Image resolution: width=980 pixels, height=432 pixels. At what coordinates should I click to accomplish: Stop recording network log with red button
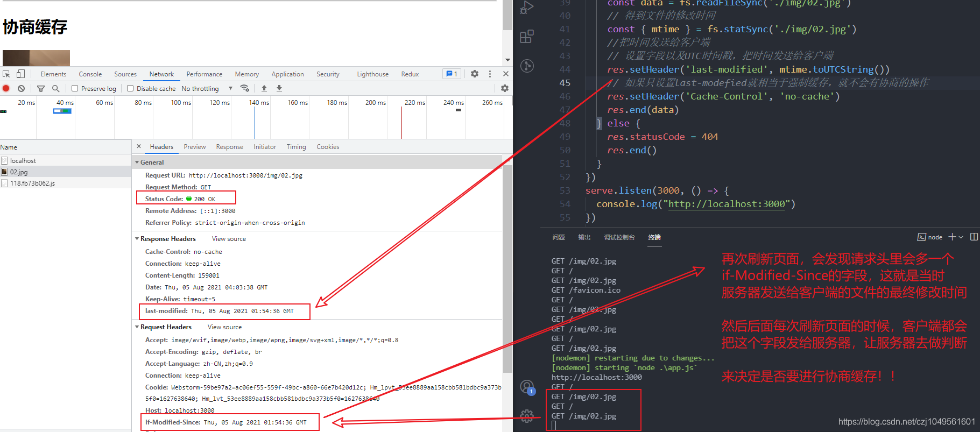(x=6, y=88)
